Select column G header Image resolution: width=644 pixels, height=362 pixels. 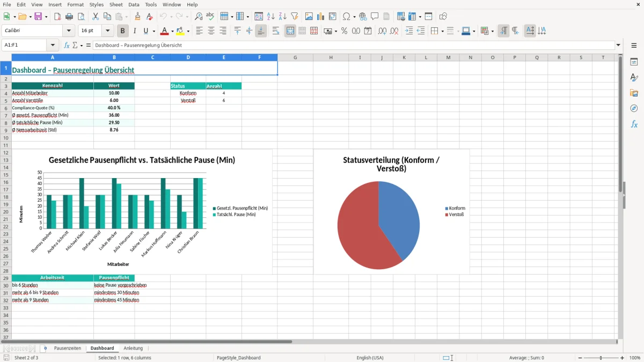295,57
